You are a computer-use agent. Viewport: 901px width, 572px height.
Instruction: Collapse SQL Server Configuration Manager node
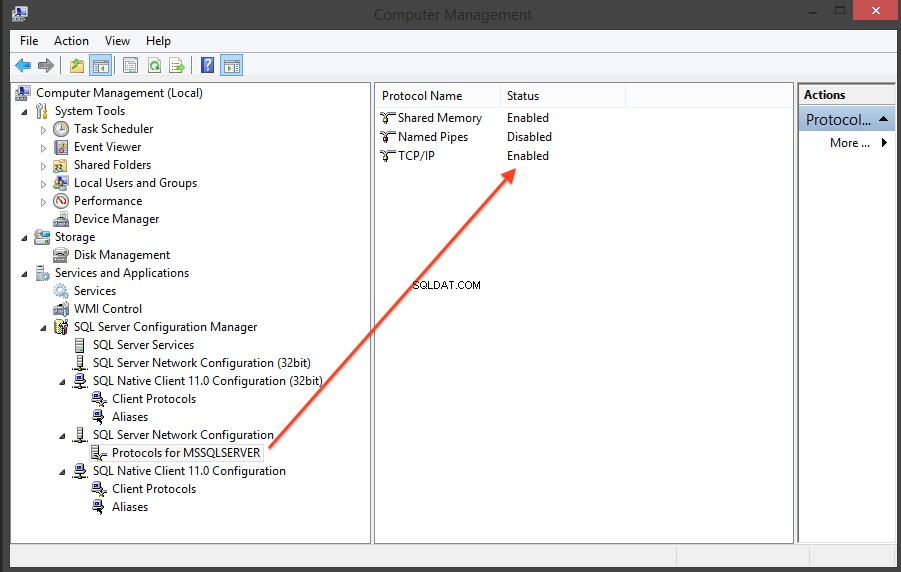[43, 328]
